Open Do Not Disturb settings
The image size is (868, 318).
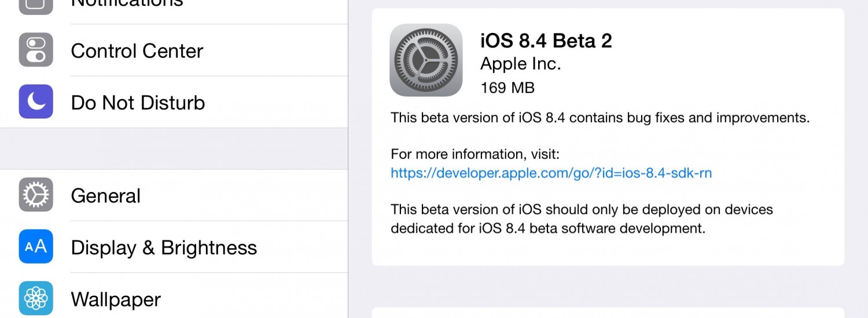(138, 103)
